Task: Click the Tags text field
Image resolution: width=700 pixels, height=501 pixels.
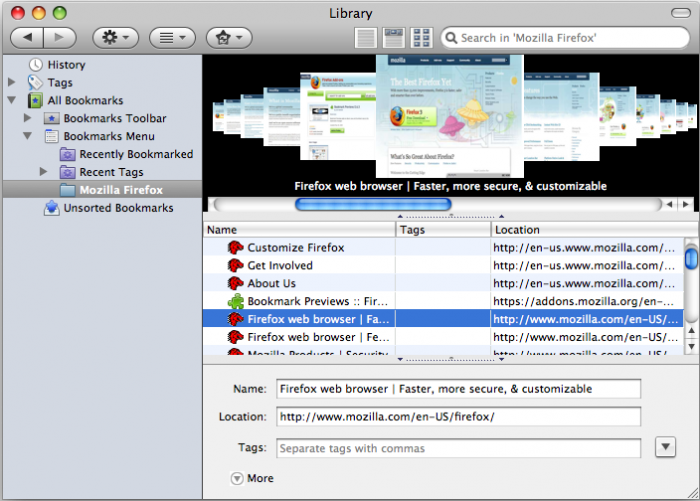Action: pyautogui.click(x=458, y=448)
